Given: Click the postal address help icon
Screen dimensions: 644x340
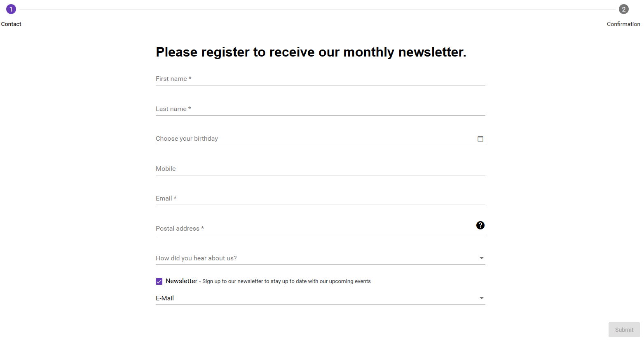Looking at the screenshot, I should [480, 225].
